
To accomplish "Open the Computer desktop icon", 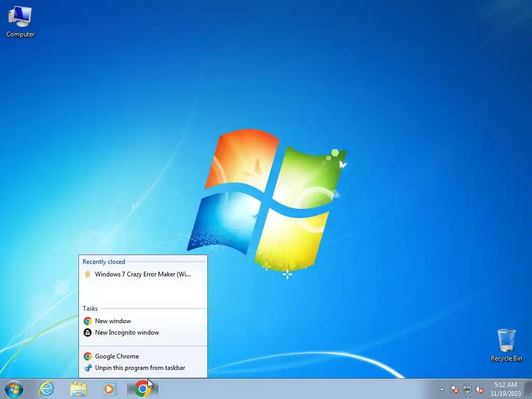I will pyautogui.click(x=20, y=22).
